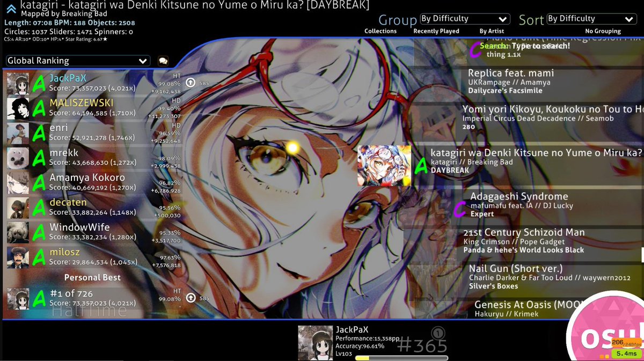Click the selected beatmap's cover art thumbnail

[384, 166]
